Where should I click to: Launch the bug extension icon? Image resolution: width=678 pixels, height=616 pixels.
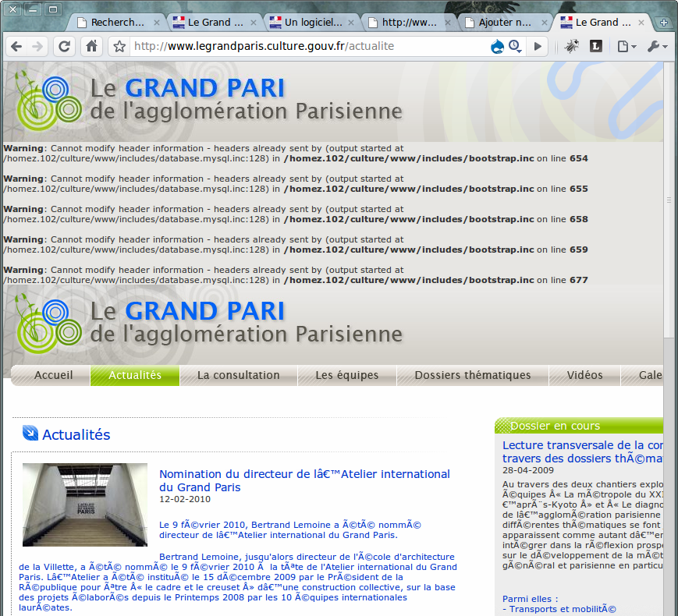pos(572,46)
